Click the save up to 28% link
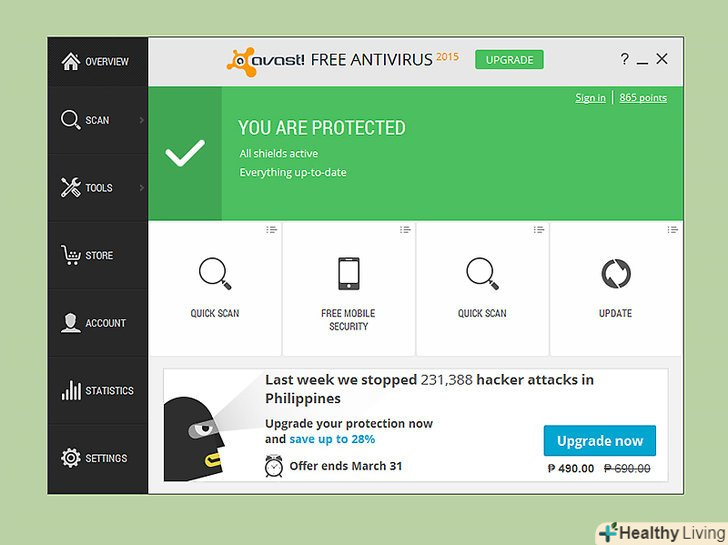 (x=332, y=439)
